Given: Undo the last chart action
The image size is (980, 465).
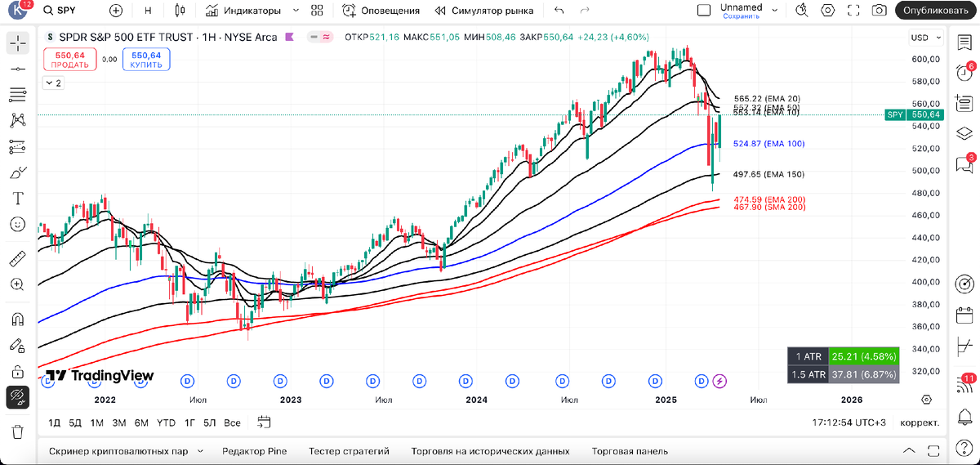Looking at the screenshot, I should (x=559, y=11).
